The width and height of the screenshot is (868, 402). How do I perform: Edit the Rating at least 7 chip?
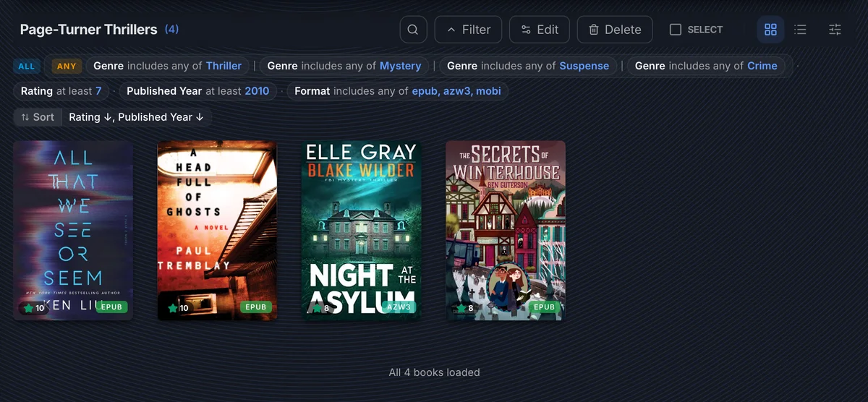tap(61, 91)
